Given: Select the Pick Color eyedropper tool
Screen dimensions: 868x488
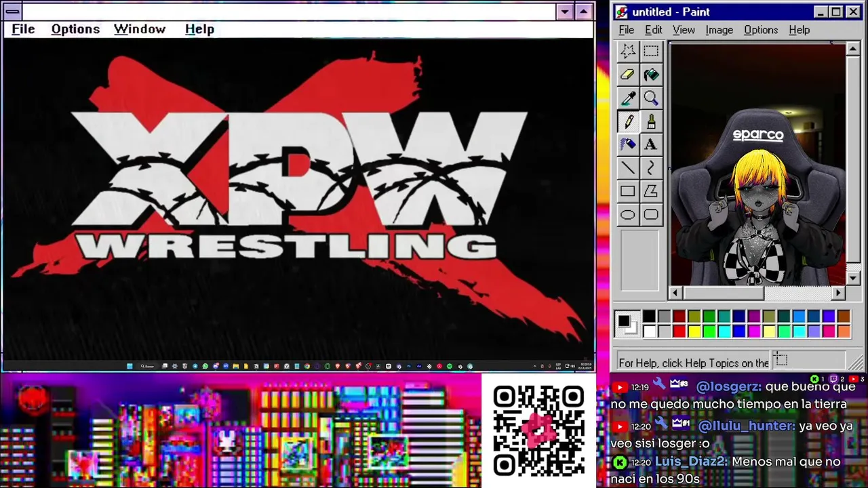Looking at the screenshot, I should (x=628, y=98).
